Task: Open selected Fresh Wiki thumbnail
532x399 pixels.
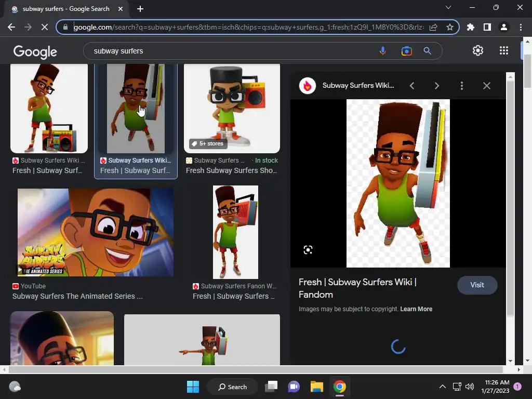Action: (136, 109)
